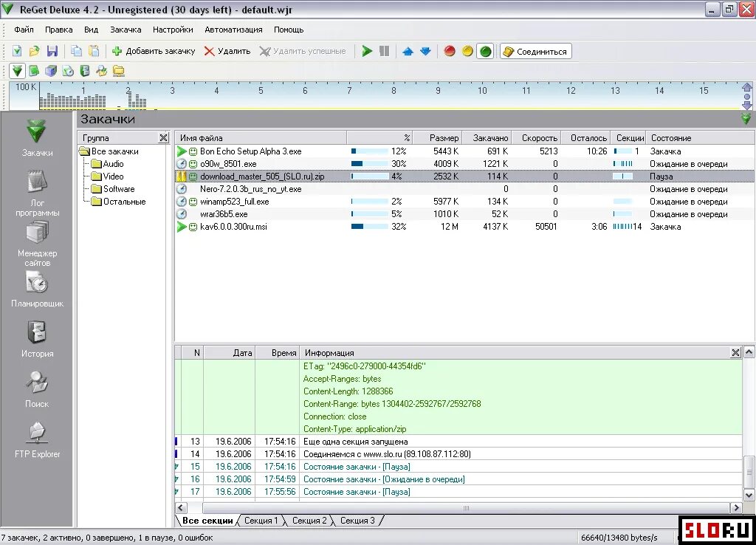Image resolution: width=756 pixels, height=545 pixels.
Task: Open the Файл menu
Action: point(24,30)
